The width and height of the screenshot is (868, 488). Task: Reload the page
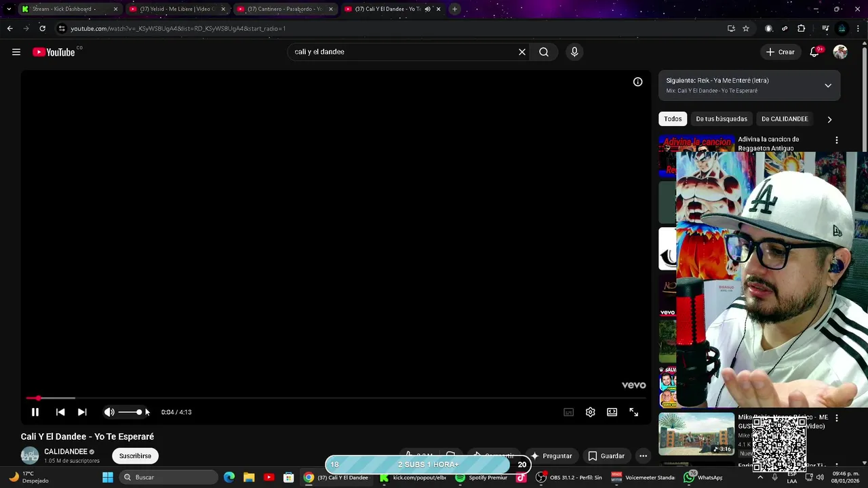click(42, 28)
